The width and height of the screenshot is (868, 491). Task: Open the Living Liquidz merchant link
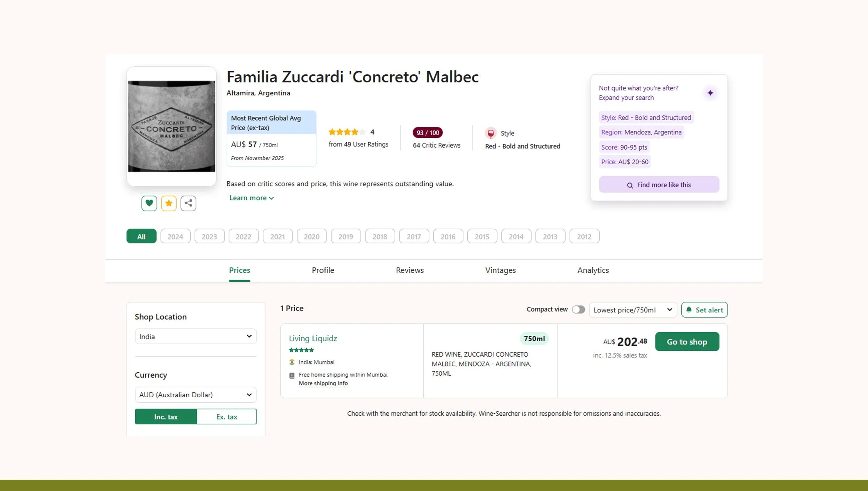[x=313, y=338]
